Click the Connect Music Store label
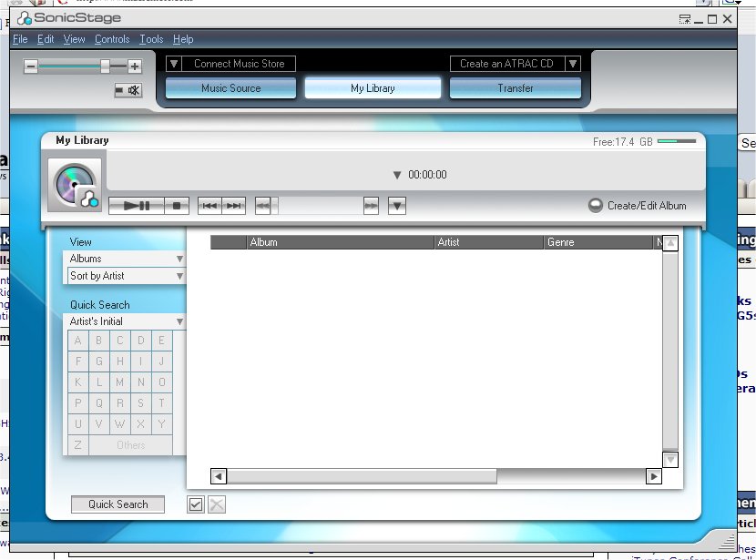This screenshot has width=756, height=560. tap(240, 64)
